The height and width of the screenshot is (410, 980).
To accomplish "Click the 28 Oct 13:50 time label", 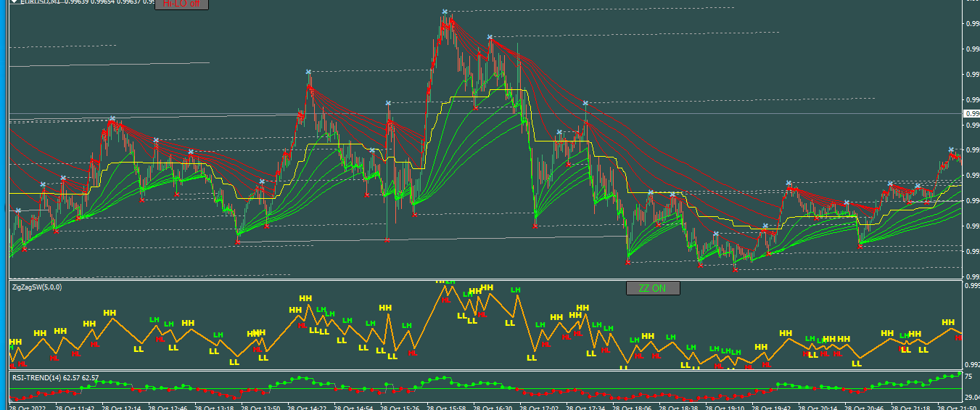I will pyautogui.click(x=261, y=407).
